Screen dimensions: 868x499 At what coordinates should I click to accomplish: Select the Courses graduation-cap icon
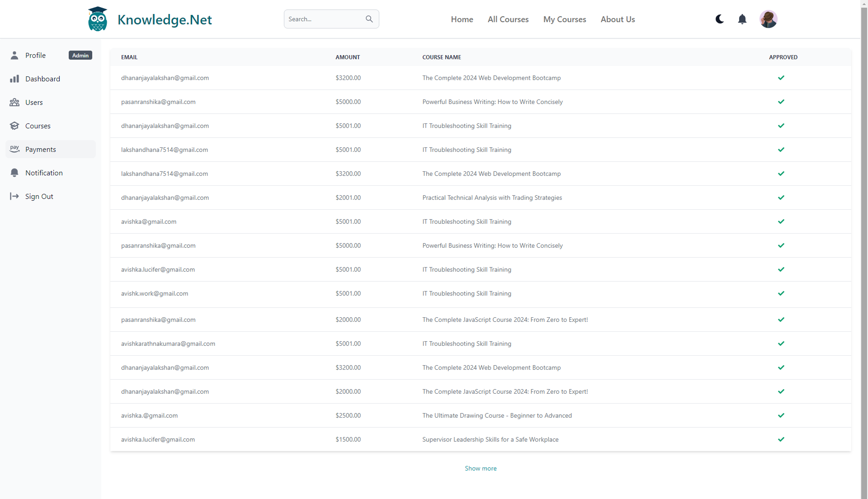coord(15,126)
